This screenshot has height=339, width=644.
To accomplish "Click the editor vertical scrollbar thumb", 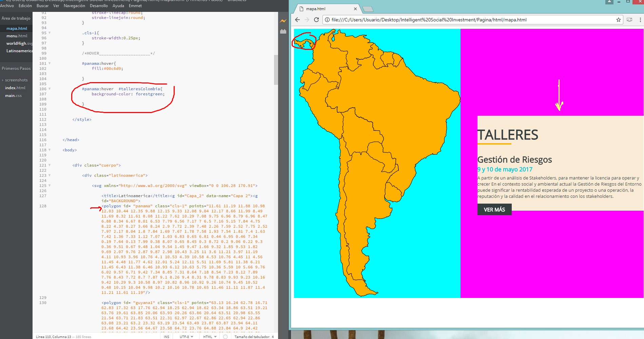I will 276,70.
